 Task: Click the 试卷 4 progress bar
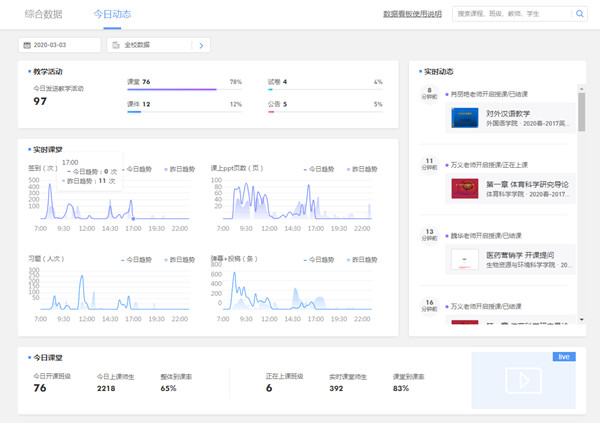pyautogui.click(x=325, y=89)
